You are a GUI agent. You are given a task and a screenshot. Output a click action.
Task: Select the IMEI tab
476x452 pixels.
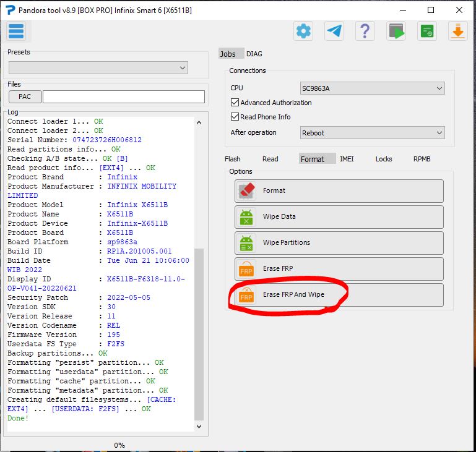pos(347,159)
